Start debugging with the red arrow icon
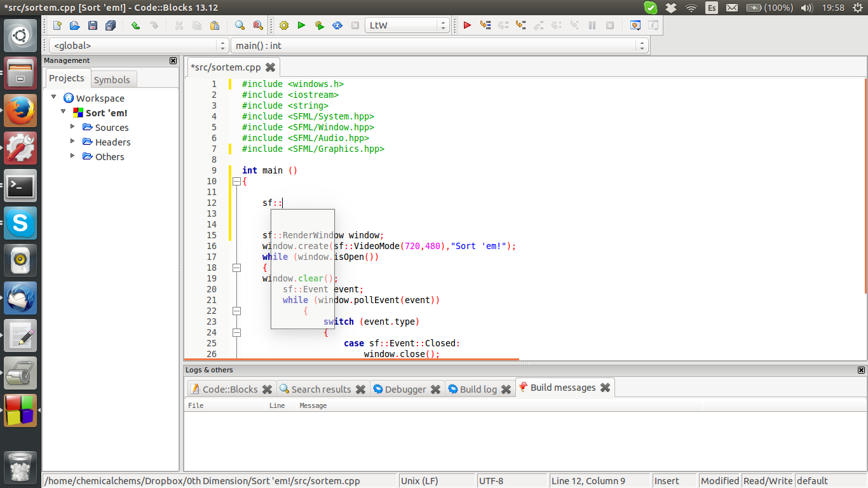This screenshot has width=868, height=488. [x=467, y=25]
